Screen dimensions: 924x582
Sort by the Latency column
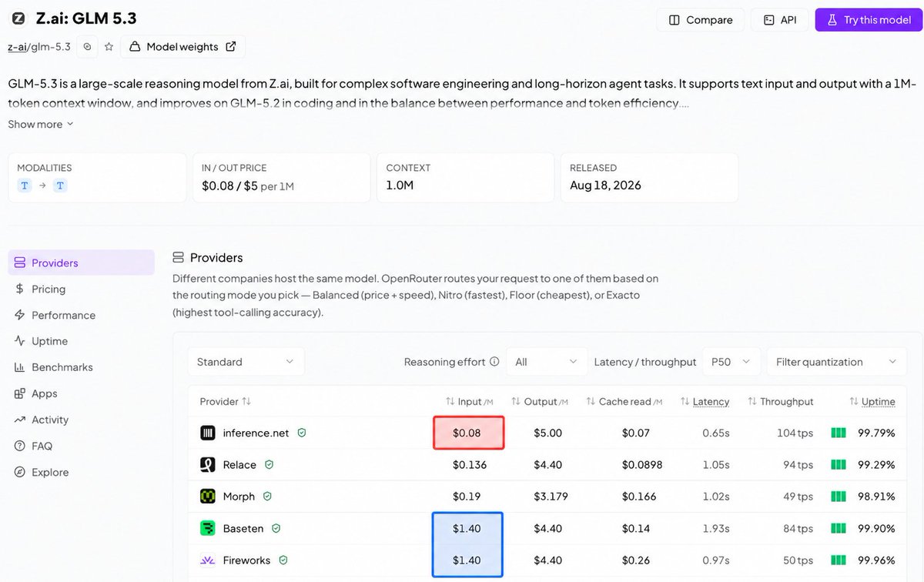705,401
